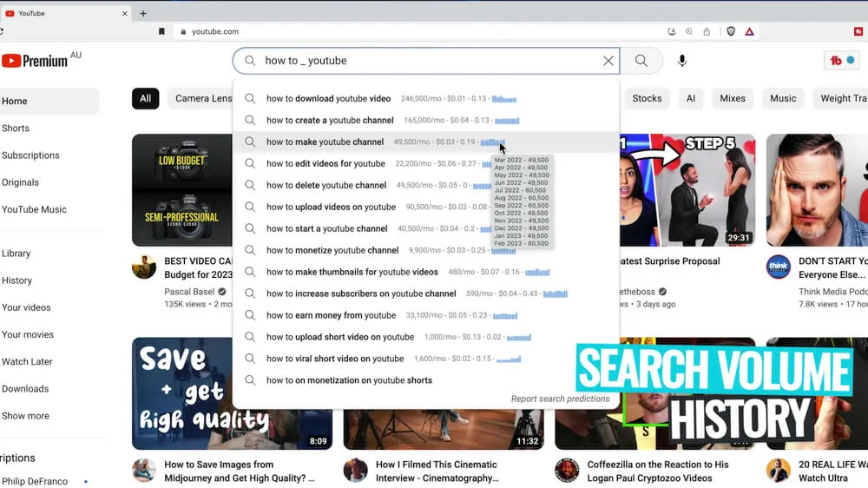This screenshot has width=868, height=488.
Task: Click inside the YouTube search field
Action: tap(425, 61)
